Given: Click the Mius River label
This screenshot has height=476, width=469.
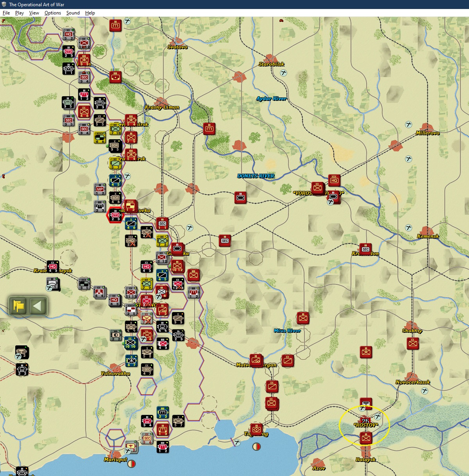Looking at the screenshot, I should pos(287,331).
